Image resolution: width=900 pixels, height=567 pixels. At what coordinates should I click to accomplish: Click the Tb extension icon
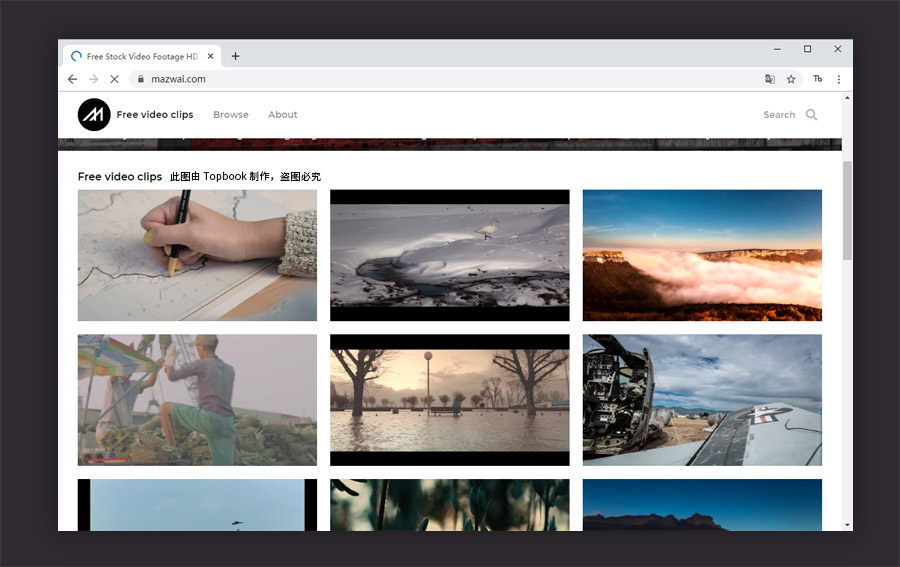[x=817, y=79]
